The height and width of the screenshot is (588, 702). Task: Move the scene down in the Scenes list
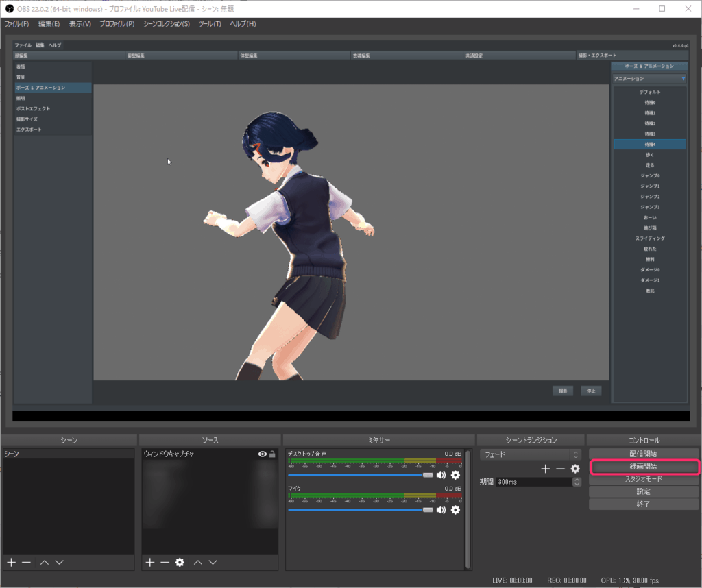click(59, 562)
